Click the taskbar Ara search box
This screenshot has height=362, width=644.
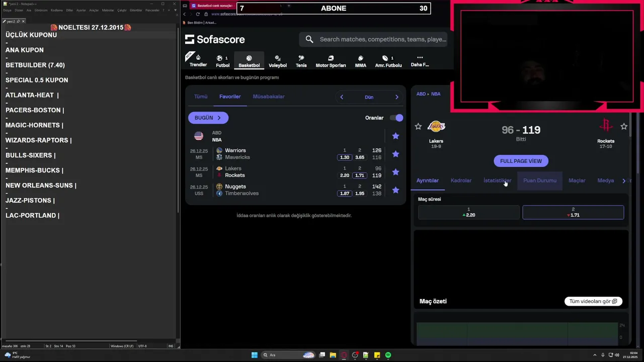pyautogui.click(x=288, y=355)
